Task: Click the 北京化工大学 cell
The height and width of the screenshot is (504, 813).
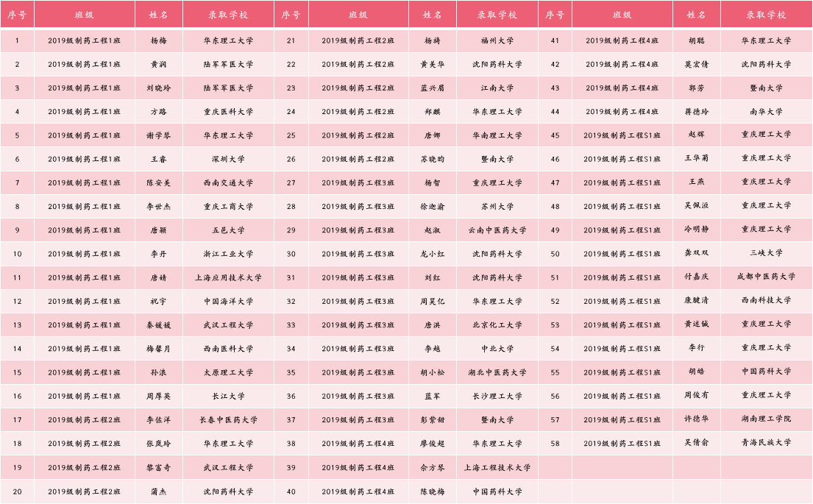Action: (497, 325)
